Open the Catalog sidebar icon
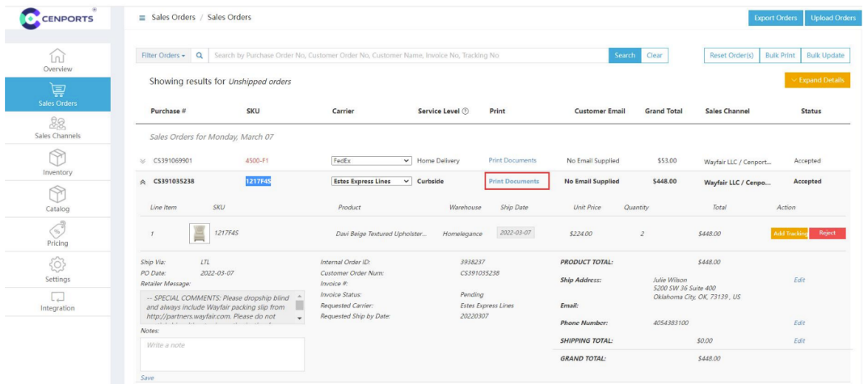This screenshot has width=868, height=384. tap(57, 193)
